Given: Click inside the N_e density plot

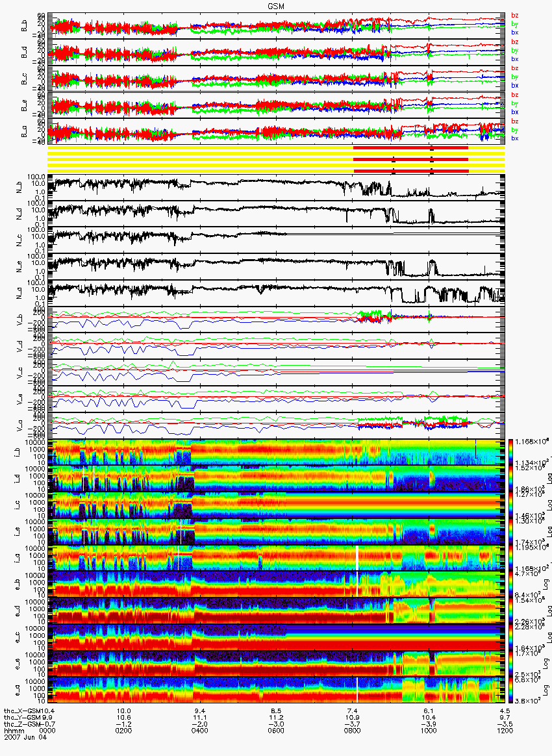Looking at the screenshot, I should coord(276,267).
